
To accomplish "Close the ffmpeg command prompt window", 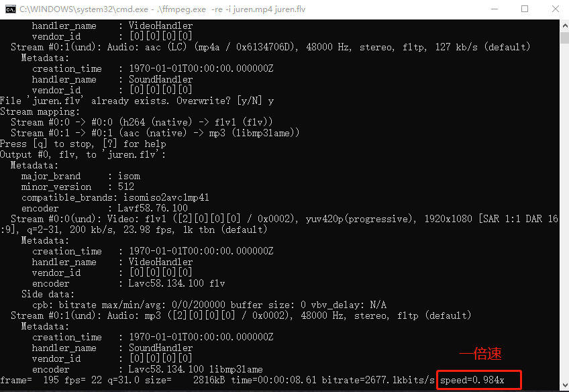I will pyautogui.click(x=554, y=9).
